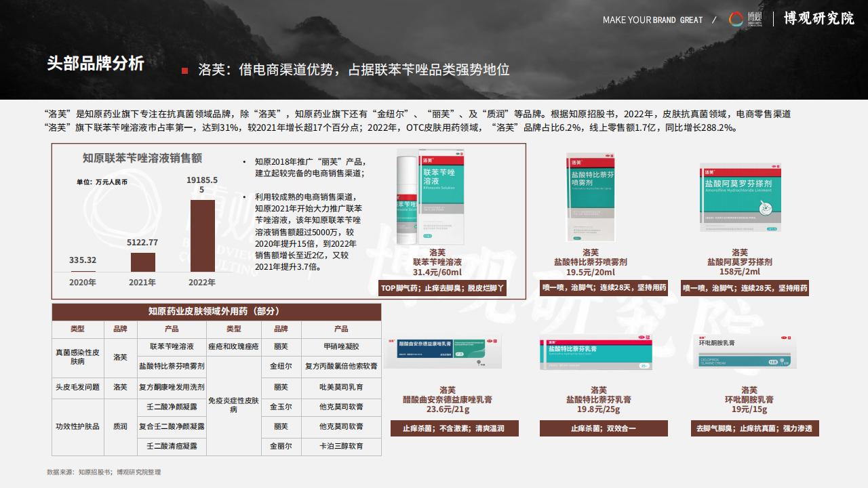
Task: Click the 壬二酸清痘凝露 table cell
Action: [172, 446]
